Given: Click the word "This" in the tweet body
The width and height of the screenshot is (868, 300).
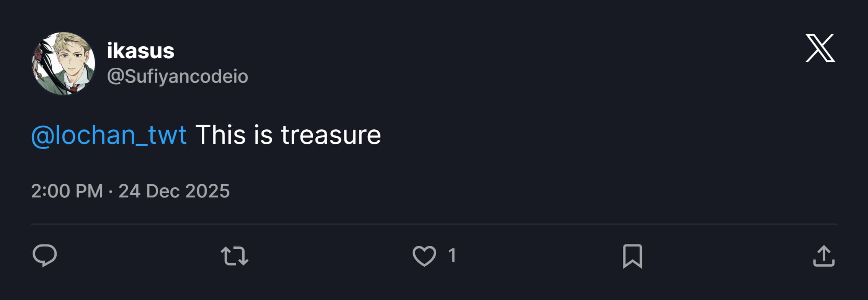Looking at the screenshot, I should [x=220, y=135].
